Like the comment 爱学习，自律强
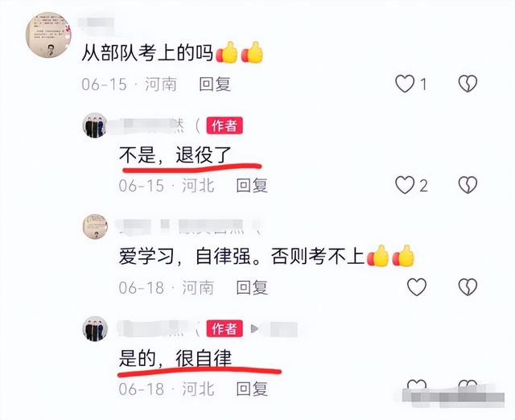Image resolution: width=515 pixels, height=420 pixels. tap(417, 286)
